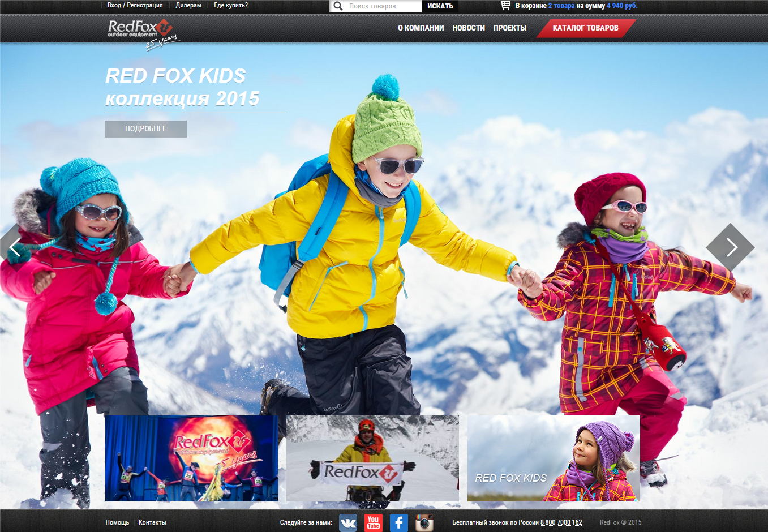Click phone number 8 800 7000 162

tap(561, 522)
